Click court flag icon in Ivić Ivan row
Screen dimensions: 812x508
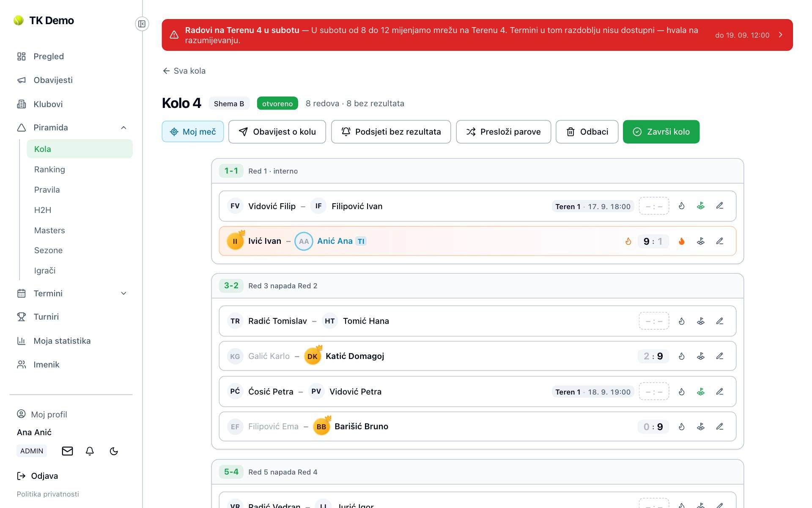701,241
